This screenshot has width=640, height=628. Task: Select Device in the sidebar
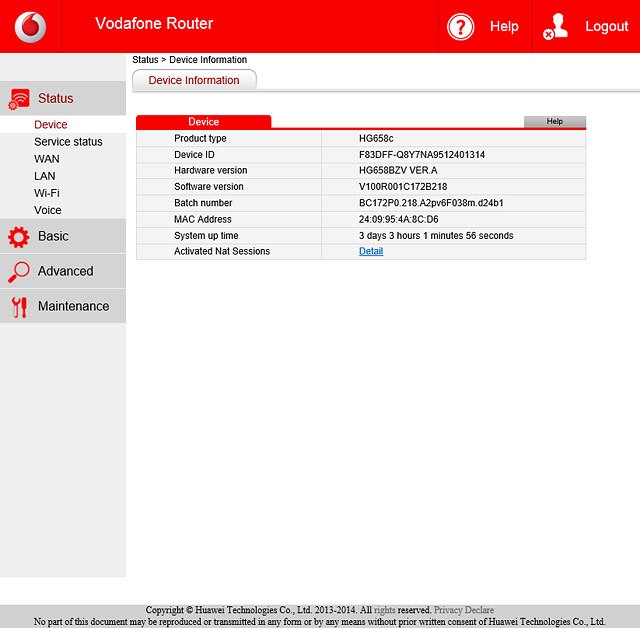(x=51, y=124)
